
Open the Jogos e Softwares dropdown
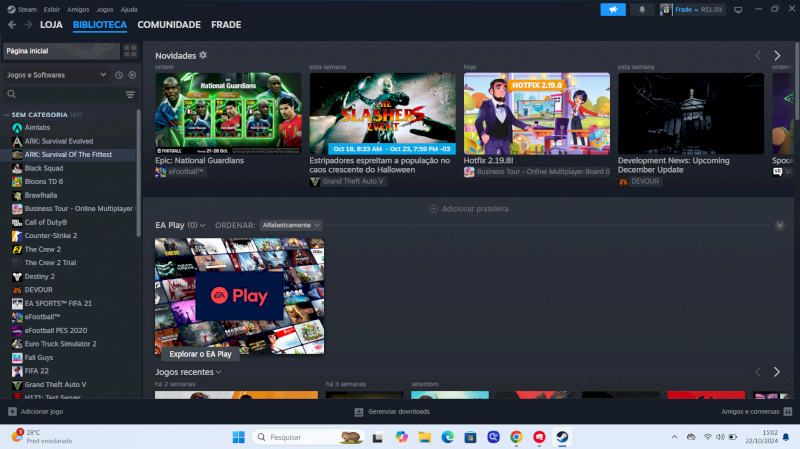pyautogui.click(x=55, y=75)
